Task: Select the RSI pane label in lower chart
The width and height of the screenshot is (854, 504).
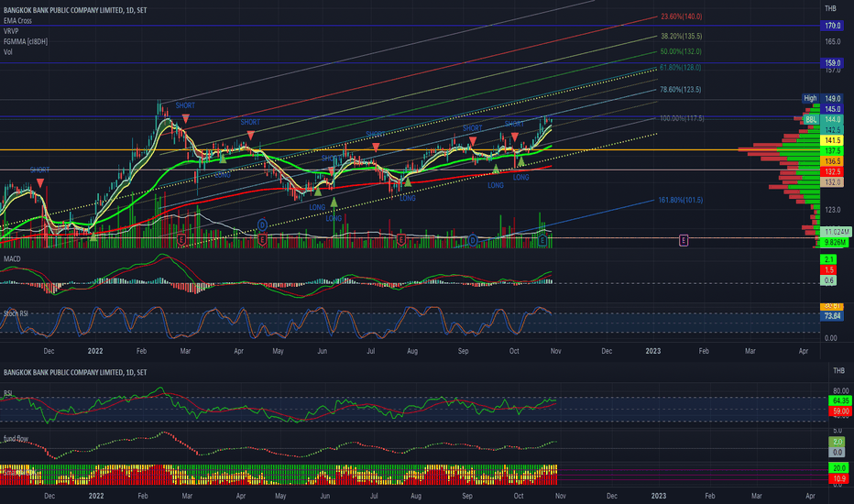Action: coord(7,393)
